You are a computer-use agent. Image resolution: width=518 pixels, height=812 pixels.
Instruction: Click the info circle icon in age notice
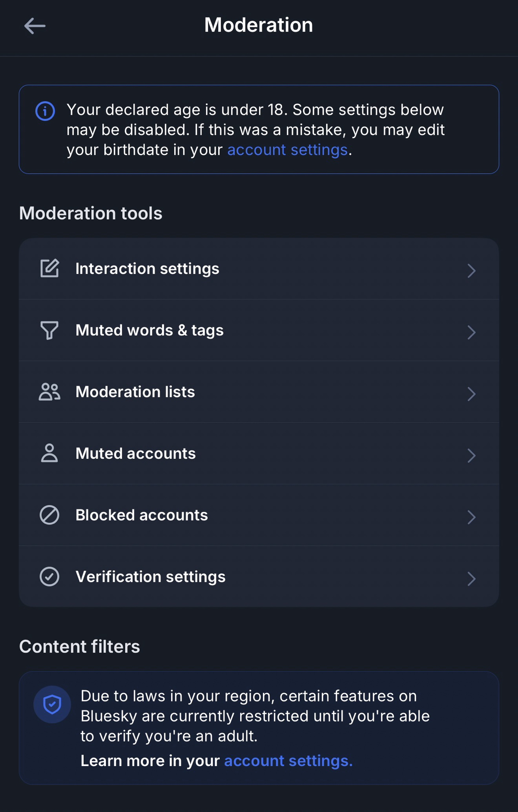[45, 111]
